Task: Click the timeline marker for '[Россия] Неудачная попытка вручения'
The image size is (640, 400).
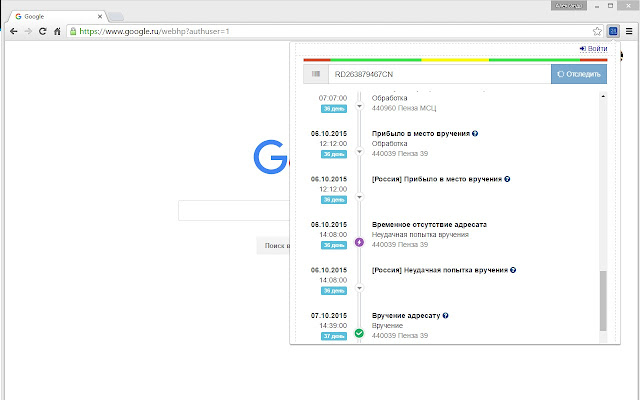Action: (x=359, y=288)
